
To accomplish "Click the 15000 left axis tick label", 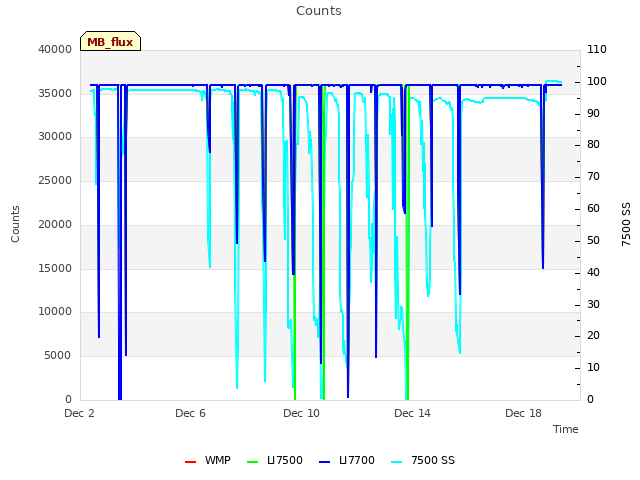I will [x=55, y=269].
